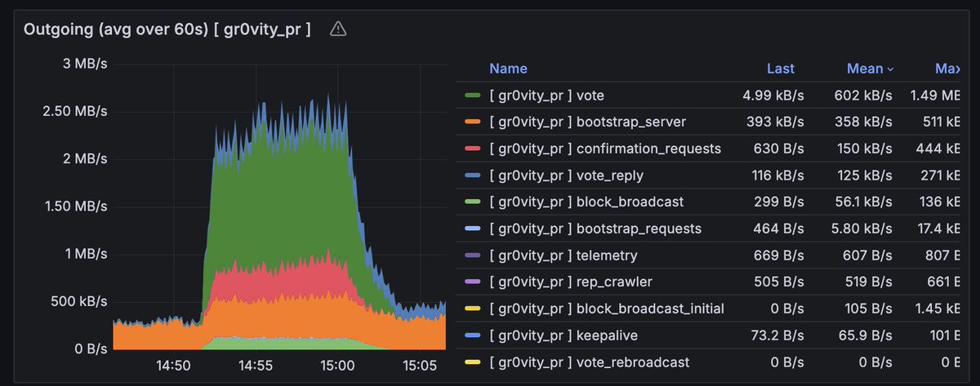
Task: Change the rep_crawler violet series color
Action: coord(472,282)
